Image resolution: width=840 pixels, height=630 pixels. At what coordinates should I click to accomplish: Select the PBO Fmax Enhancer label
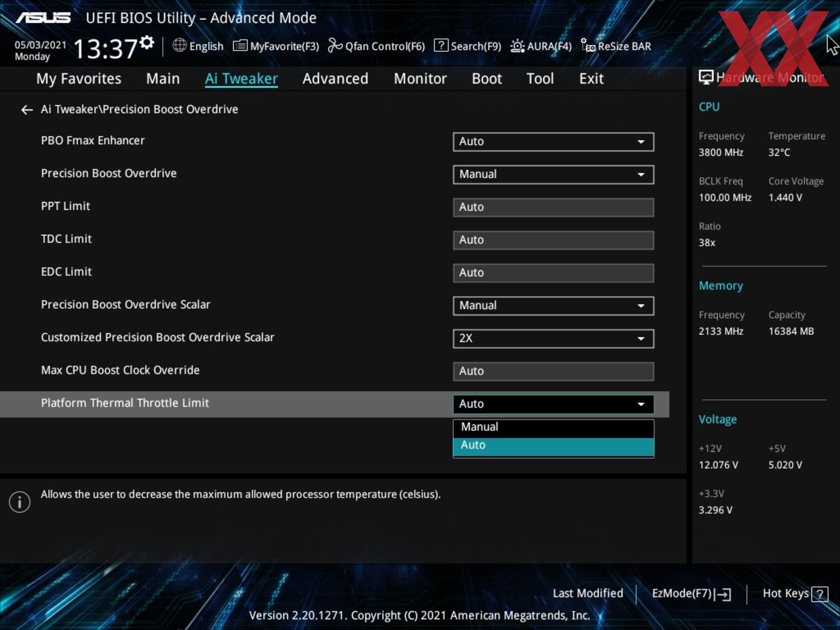93,140
